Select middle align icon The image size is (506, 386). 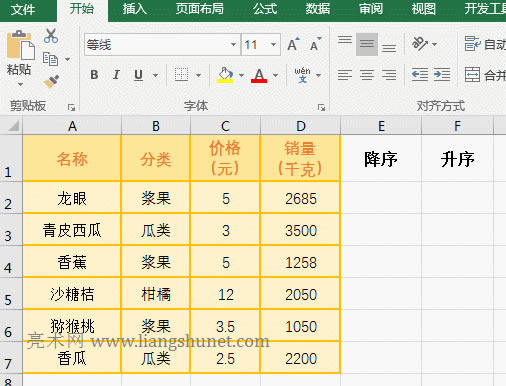(367, 44)
